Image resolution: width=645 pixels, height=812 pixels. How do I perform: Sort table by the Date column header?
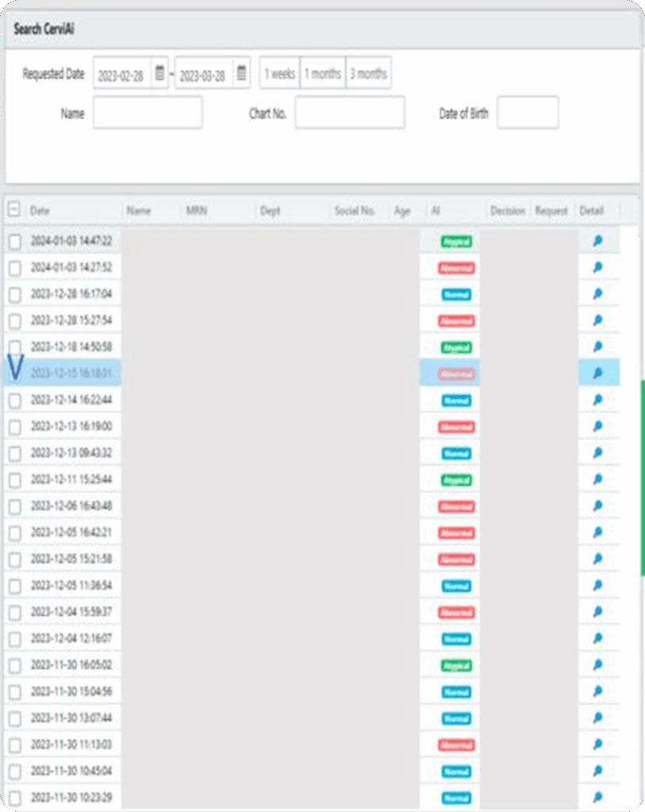[40, 211]
